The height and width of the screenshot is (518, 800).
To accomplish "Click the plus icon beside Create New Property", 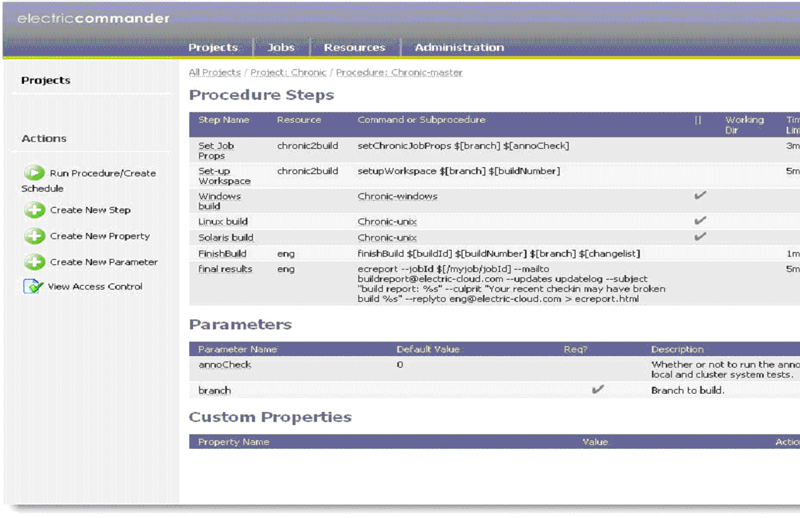I will coord(34,236).
